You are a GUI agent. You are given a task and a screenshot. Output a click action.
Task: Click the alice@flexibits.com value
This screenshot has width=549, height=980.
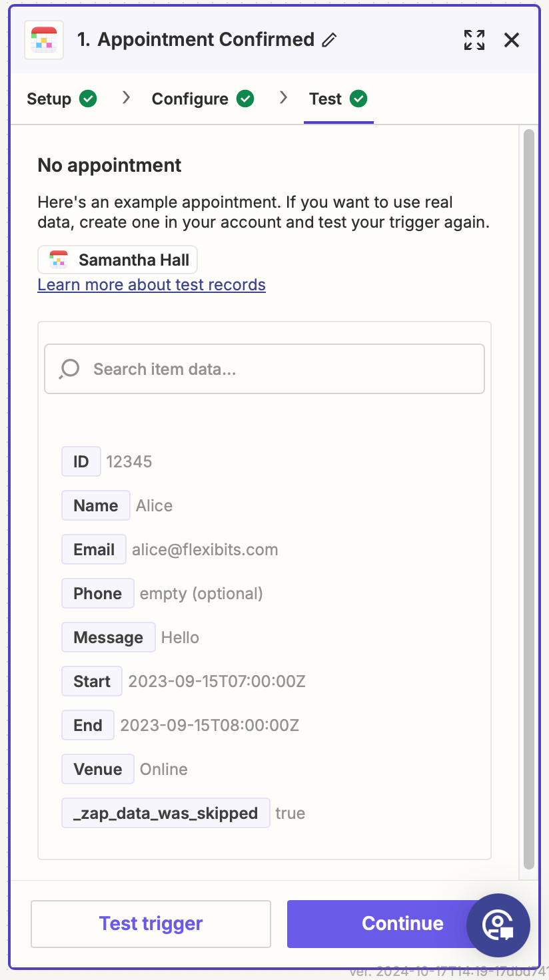(205, 549)
